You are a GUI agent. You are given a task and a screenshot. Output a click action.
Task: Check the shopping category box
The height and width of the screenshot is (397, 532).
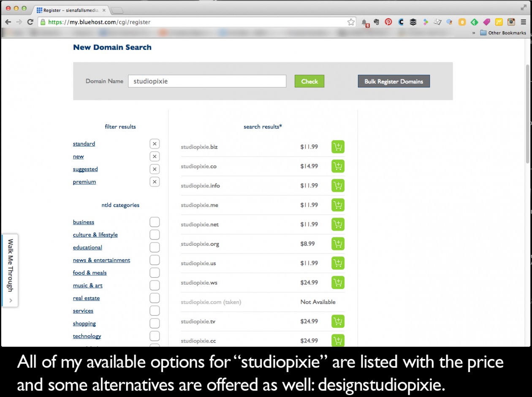coord(155,324)
